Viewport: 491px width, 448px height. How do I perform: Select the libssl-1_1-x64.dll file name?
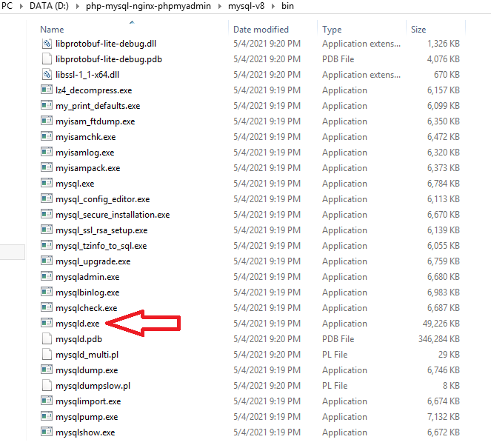(x=87, y=75)
